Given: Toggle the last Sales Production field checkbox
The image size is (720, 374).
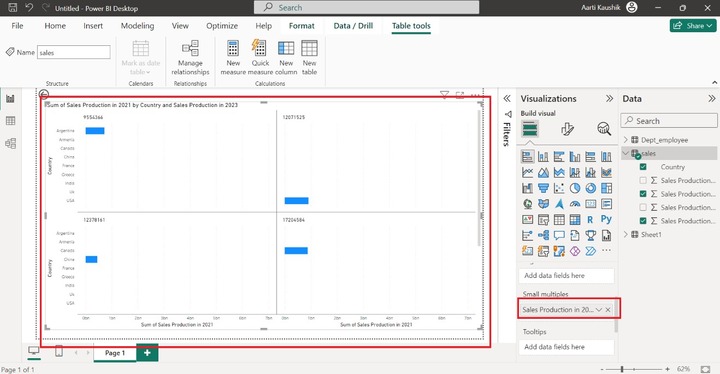Looking at the screenshot, I should pyautogui.click(x=643, y=221).
